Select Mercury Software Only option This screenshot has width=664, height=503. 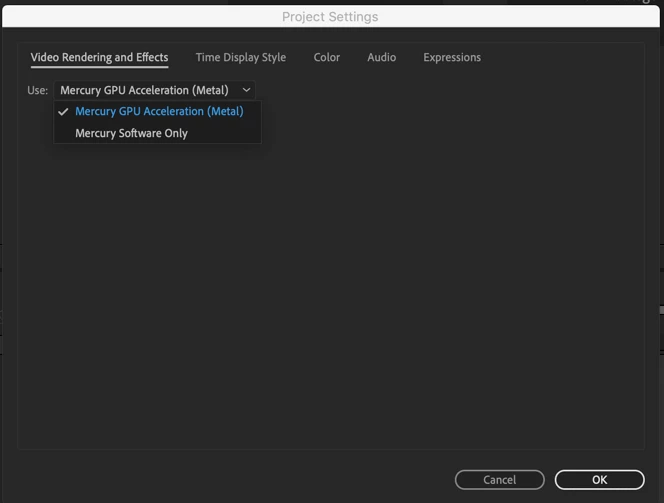[158, 133]
